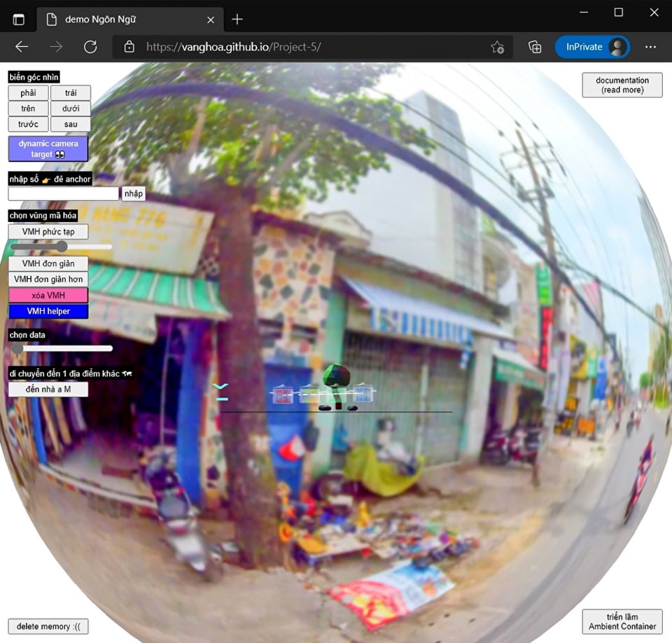Click the InPrivate profile button
Image resolution: width=672 pixels, height=643 pixels.
click(592, 47)
